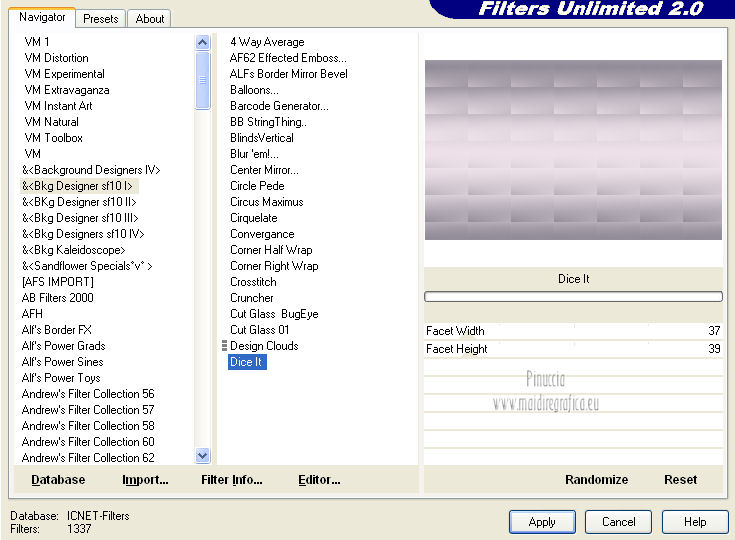Select &<Bkg Designer sf10 I> category

77,186
